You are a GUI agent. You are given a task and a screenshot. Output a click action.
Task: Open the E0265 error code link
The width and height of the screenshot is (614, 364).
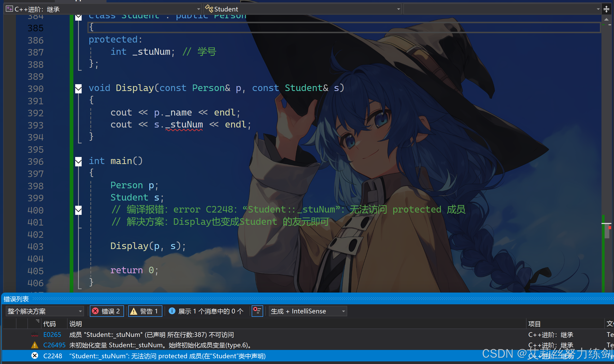pos(52,335)
